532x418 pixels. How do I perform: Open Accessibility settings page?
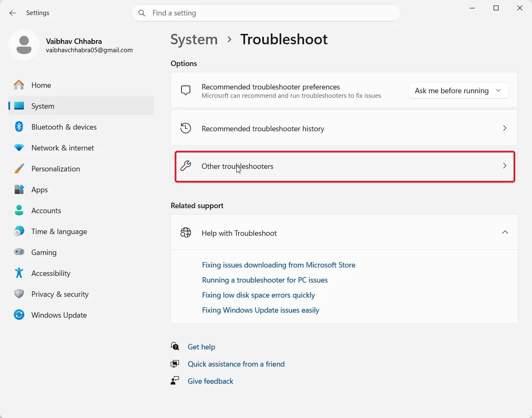point(81,273)
